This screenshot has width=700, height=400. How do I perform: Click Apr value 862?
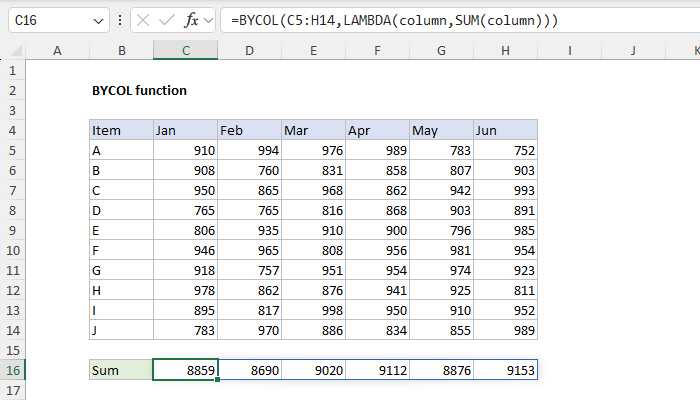377,191
